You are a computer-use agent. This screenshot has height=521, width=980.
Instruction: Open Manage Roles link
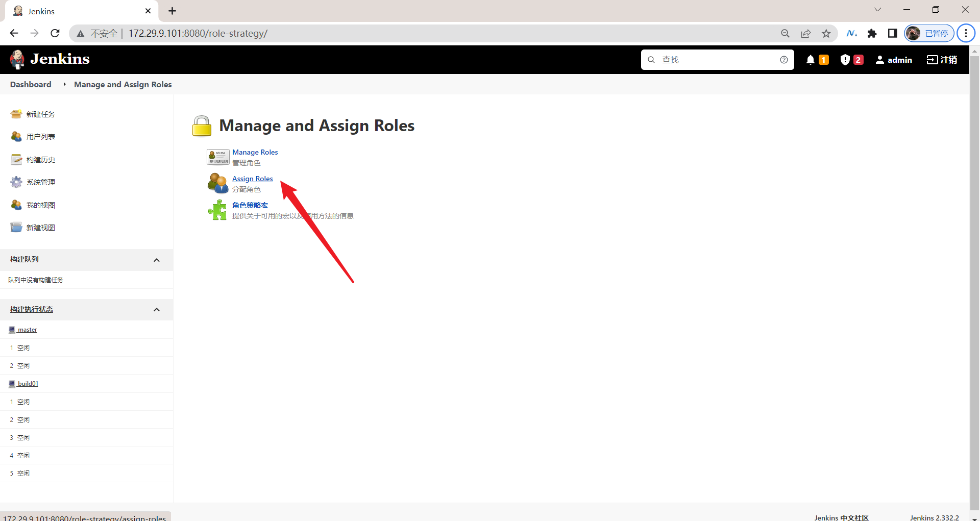[x=255, y=152]
